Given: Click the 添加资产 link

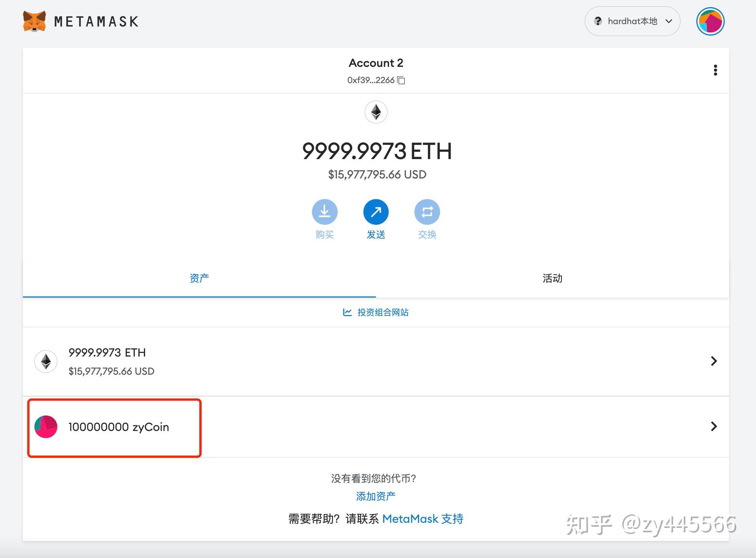Looking at the screenshot, I should (x=376, y=496).
